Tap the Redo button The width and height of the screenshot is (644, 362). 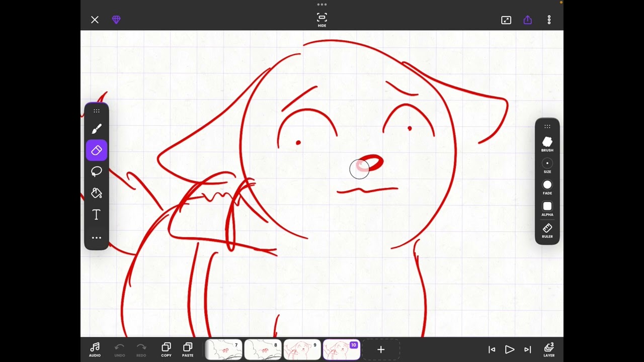click(141, 349)
